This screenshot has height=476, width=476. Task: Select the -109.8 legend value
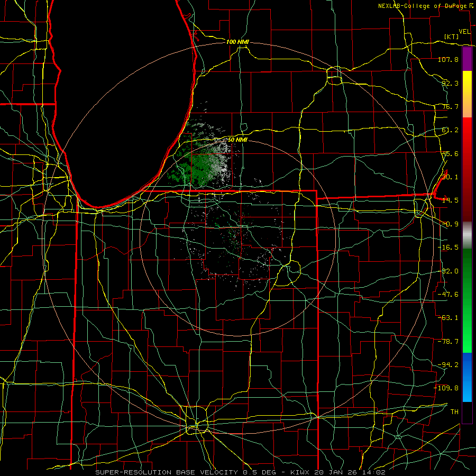(x=446, y=388)
